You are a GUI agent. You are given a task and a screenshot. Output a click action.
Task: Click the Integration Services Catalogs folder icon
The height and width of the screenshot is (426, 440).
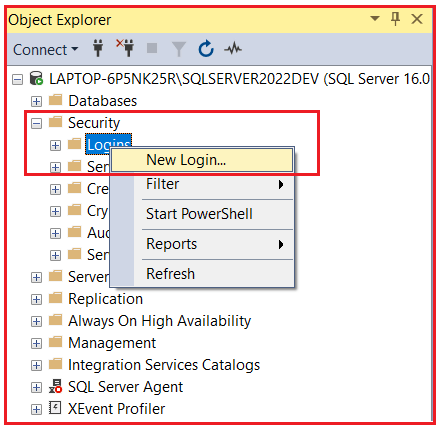click(56, 364)
